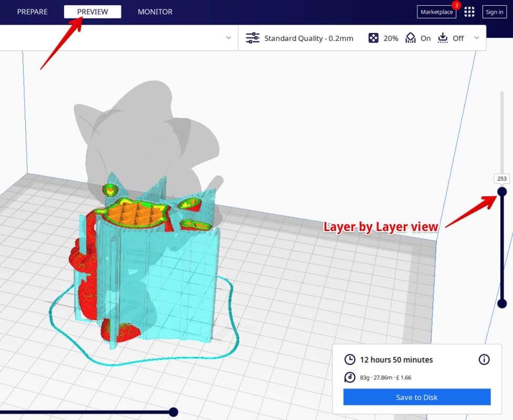
Task: Click the Save to Disk button
Action: point(416,397)
